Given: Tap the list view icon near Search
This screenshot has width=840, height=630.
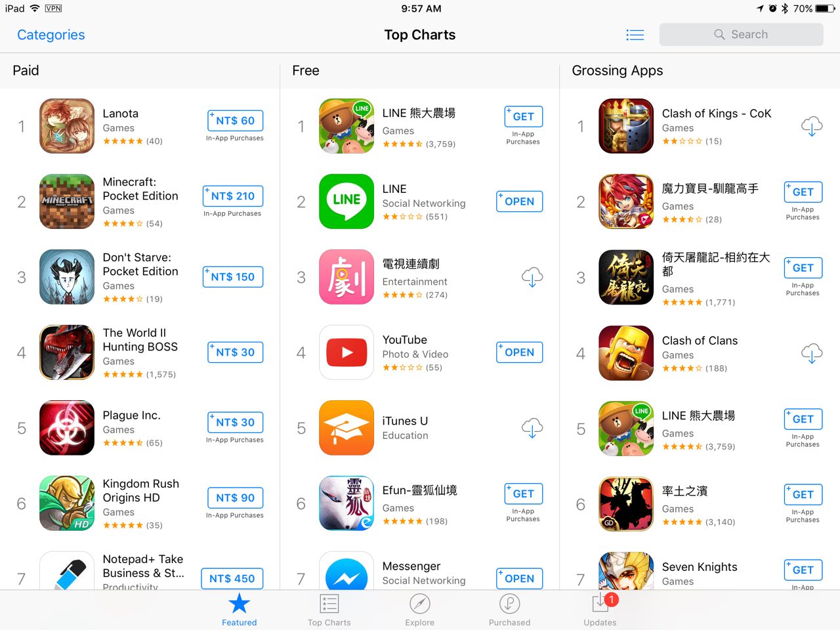Looking at the screenshot, I should coord(635,35).
